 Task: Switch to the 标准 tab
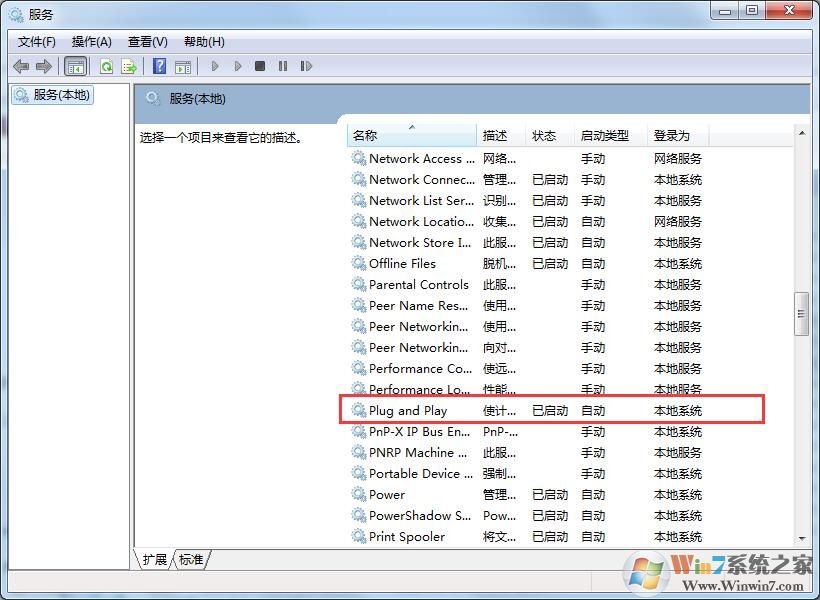point(192,560)
